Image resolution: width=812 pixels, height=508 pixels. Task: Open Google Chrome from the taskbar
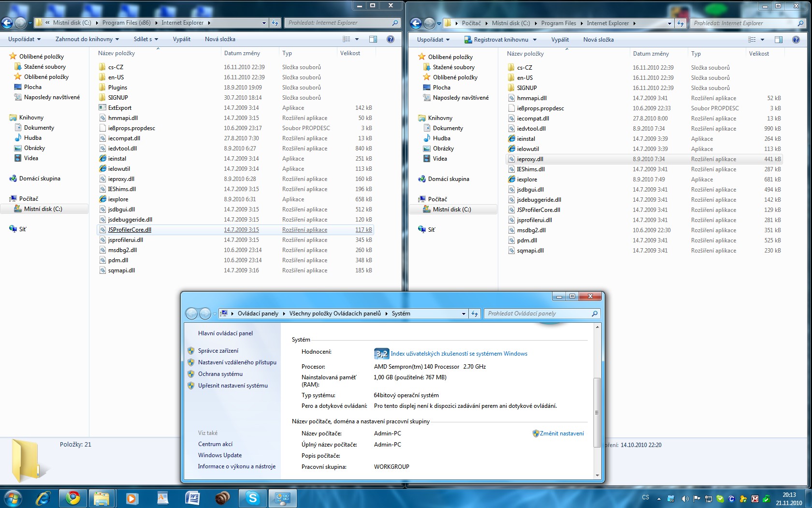pos(73,498)
